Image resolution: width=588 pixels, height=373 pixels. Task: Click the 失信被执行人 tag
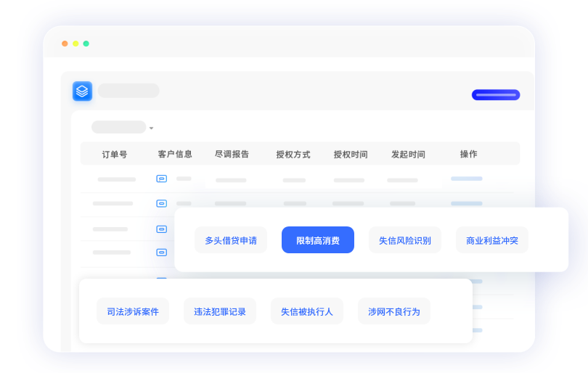click(x=307, y=311)
